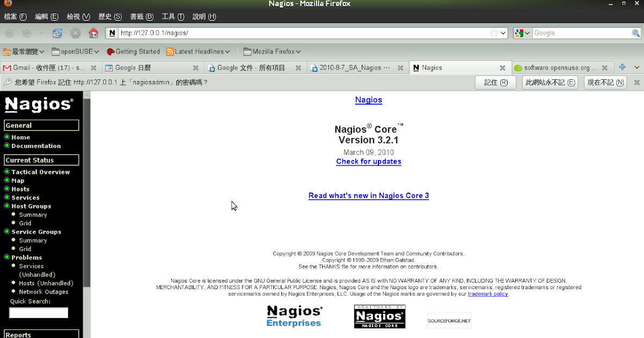Open the 書籤 (B) menu
The width and height of the screenshot is (644, 338).
pos(142,17)
